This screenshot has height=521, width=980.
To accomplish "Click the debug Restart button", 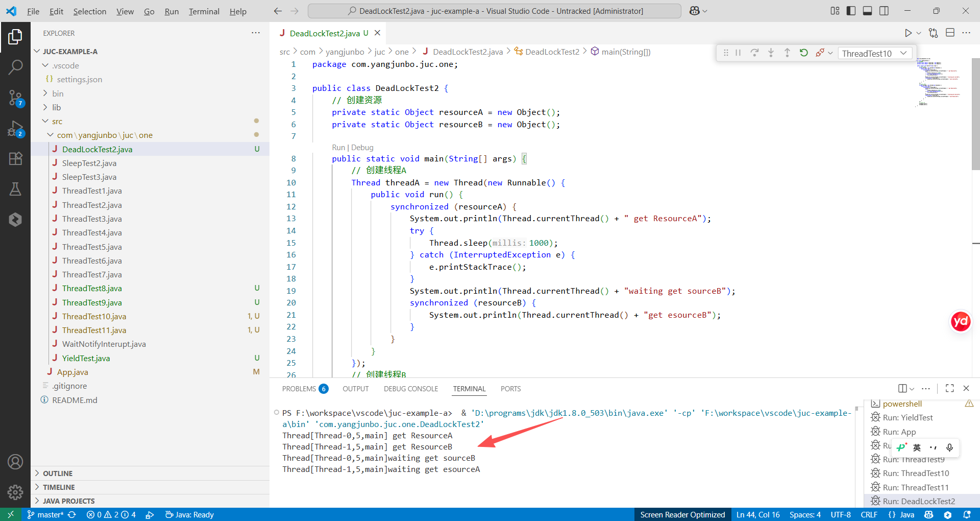I will [803, 53].
